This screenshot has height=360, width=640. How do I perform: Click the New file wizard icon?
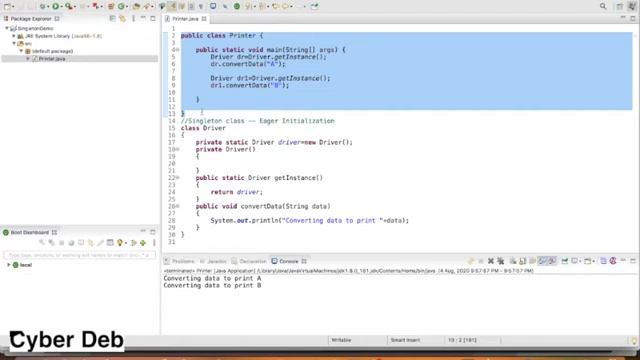click(7, 6)
